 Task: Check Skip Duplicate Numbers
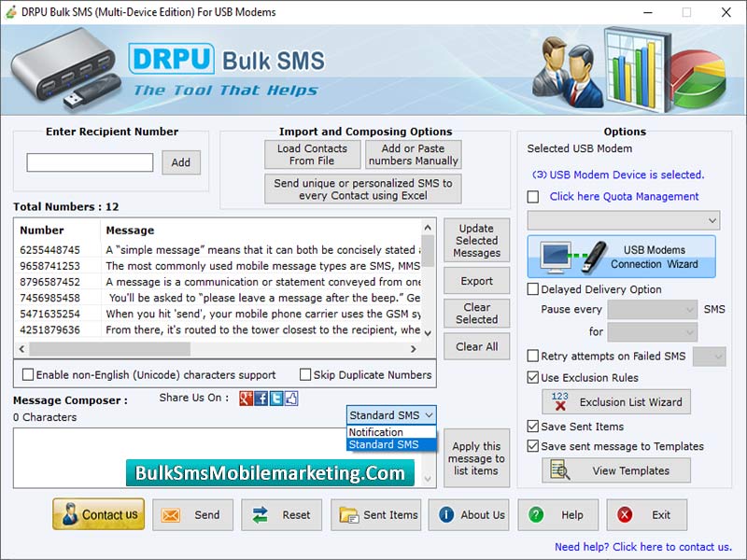(x=306, y=374)
